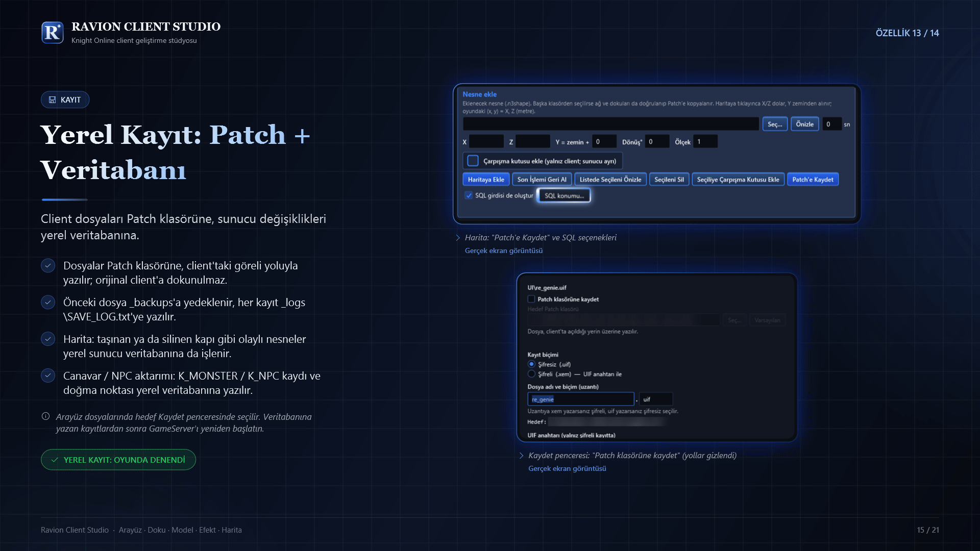
Task: Open 'Gerçek ekran görüntüsü' link under Harita caption
Action: [x=504, y=251]
